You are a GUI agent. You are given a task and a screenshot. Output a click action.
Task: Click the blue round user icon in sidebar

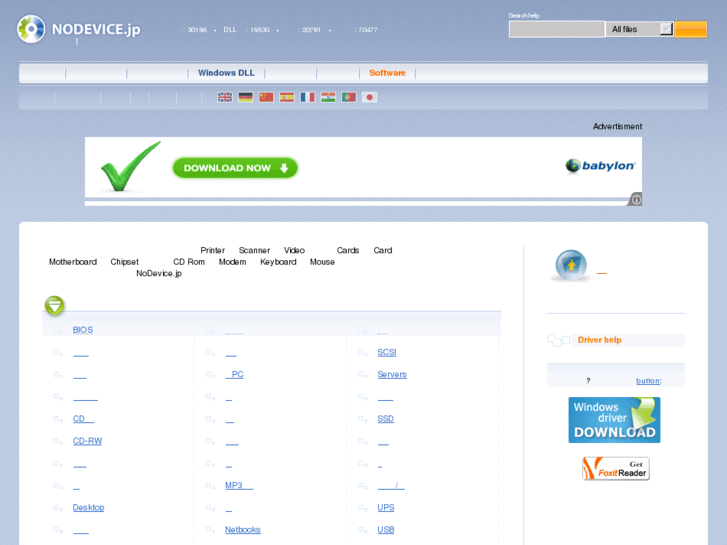point(571,265)
